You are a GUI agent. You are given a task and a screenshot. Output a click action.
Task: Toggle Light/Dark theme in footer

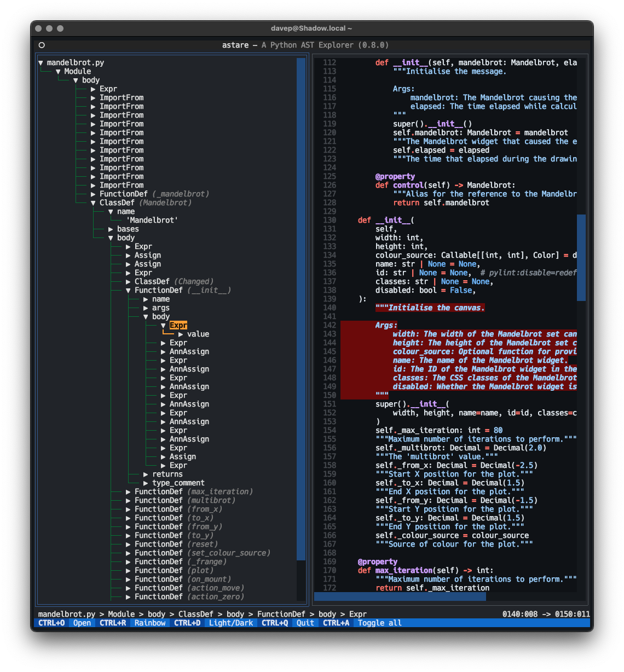point(231,623)
